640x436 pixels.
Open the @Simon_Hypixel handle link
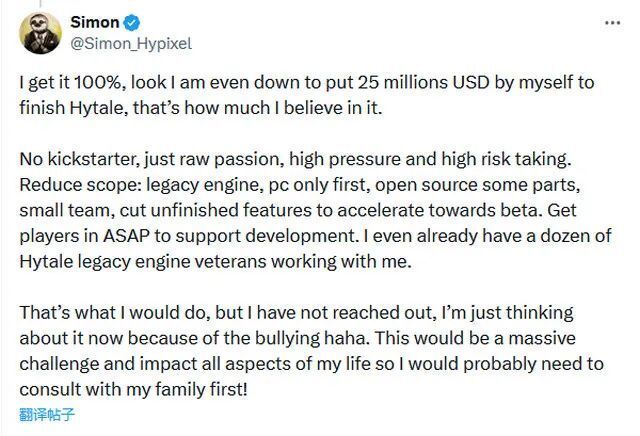pos(131,43)
